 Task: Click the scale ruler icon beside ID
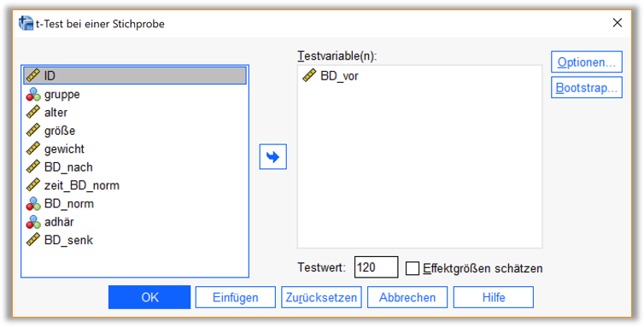33,76
